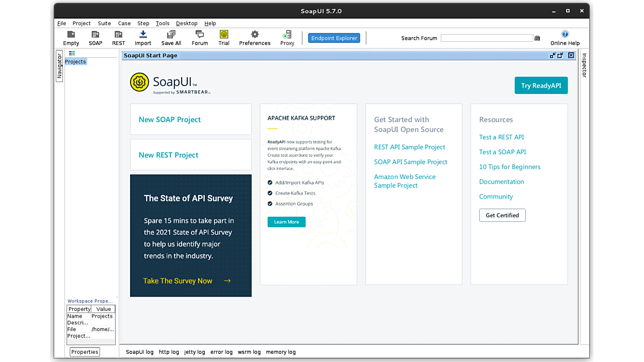644x362 pixels.
Task: Click the Save All toolbar icon
Action: coord(171,38)
